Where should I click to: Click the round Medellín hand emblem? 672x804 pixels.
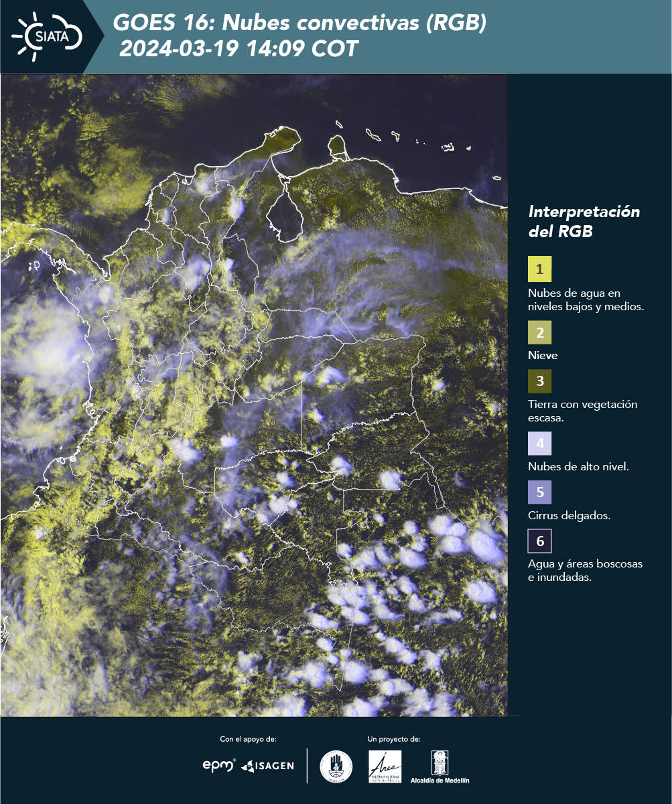click(336, 766)
